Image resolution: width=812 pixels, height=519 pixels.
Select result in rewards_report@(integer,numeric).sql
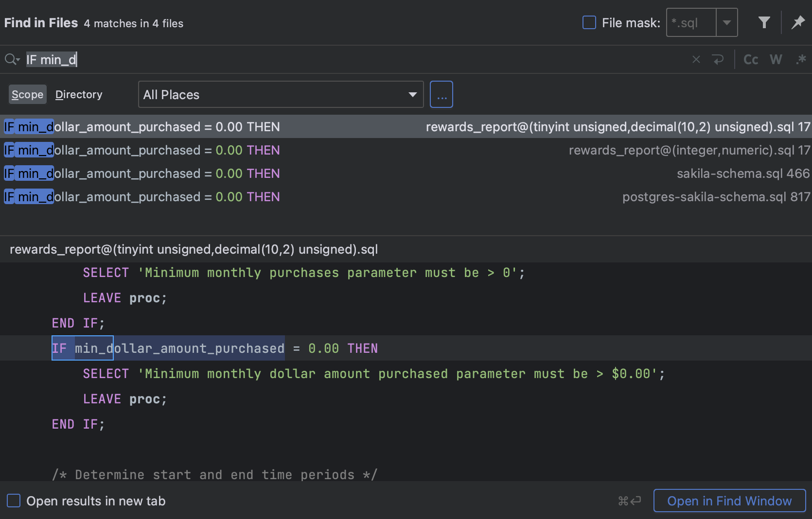click(x=406, y=150)
